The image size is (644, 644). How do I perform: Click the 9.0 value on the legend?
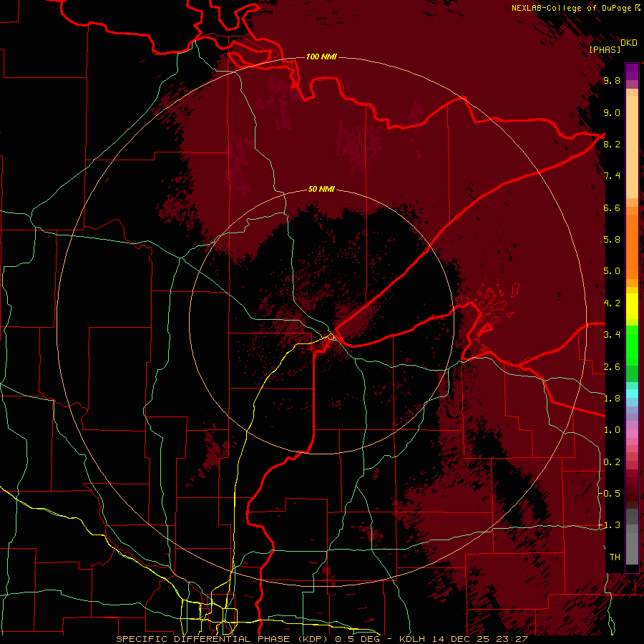click(x=612, y=113)
